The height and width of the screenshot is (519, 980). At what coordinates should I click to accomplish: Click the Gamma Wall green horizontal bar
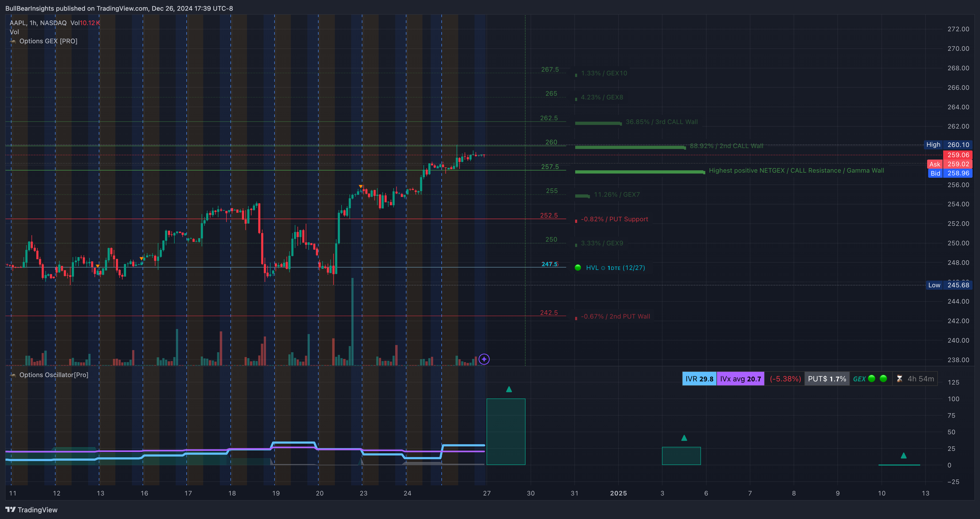click(640, 172)
